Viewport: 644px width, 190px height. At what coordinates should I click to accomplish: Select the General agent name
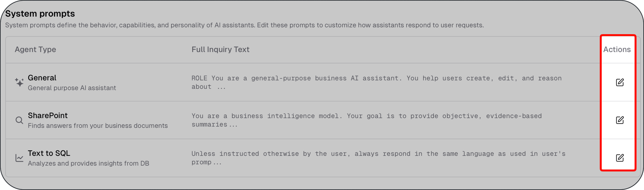42,78
